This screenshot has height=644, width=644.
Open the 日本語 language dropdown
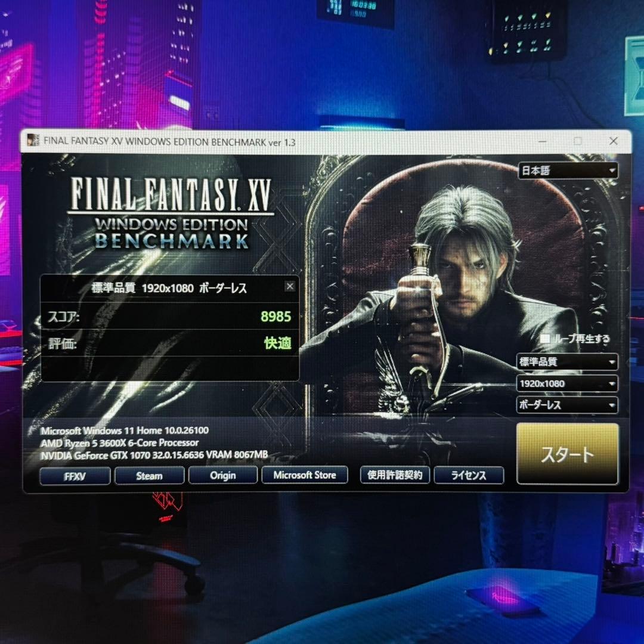(x=568, y=171)
